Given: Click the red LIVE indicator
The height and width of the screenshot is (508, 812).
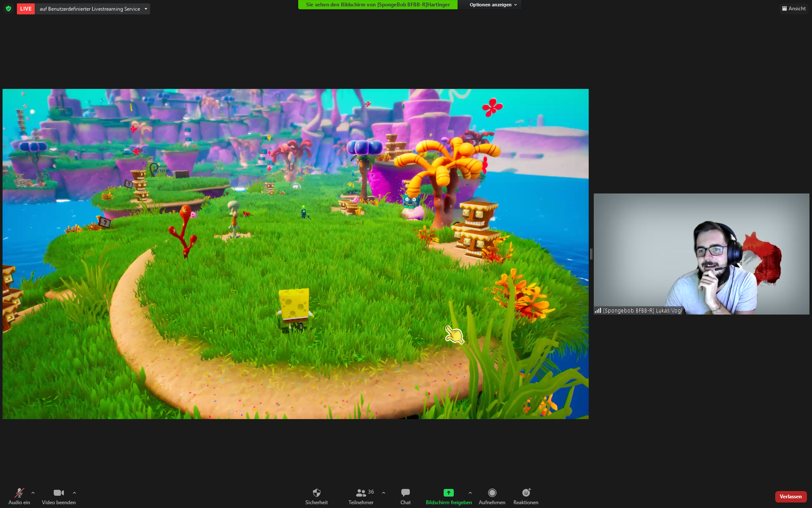Looking at the screenshot, I should point(26,8).
